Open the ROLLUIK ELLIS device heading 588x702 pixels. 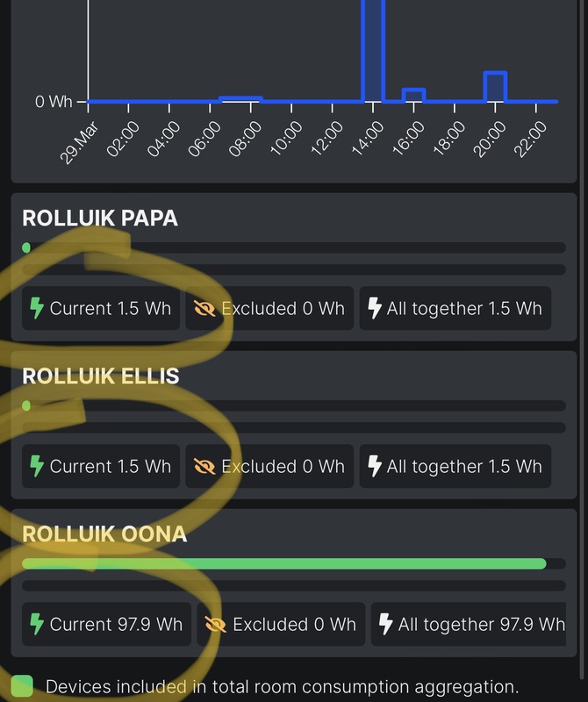point(101,376)
